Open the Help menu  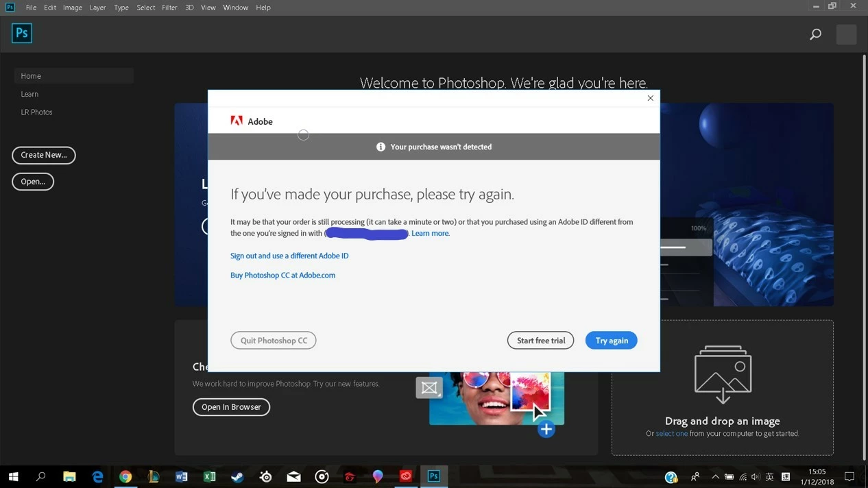[263, 8]
